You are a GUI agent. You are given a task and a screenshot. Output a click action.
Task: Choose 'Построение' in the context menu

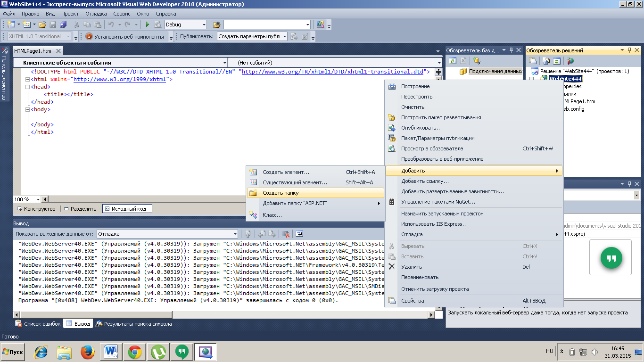[474, 86]
